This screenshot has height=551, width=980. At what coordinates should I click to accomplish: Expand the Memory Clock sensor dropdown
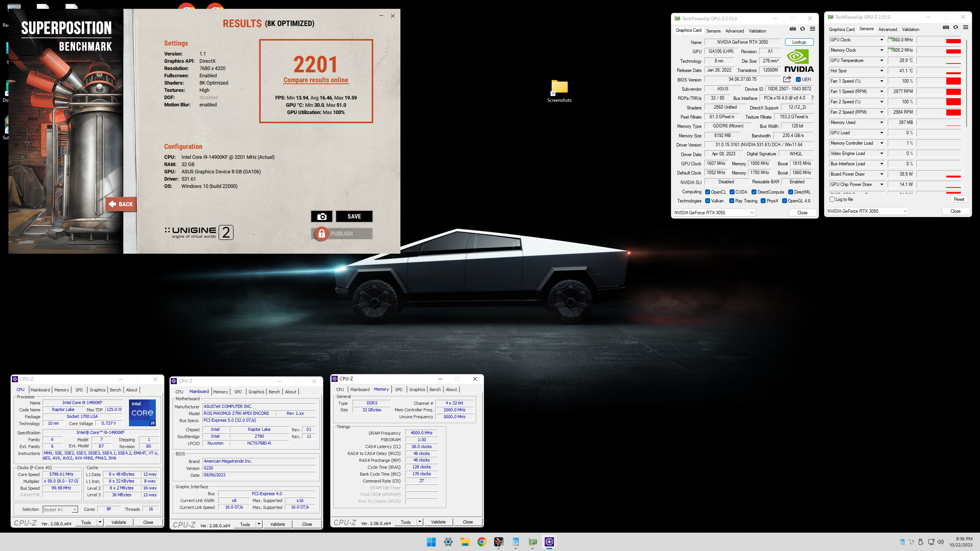point(882,50)
